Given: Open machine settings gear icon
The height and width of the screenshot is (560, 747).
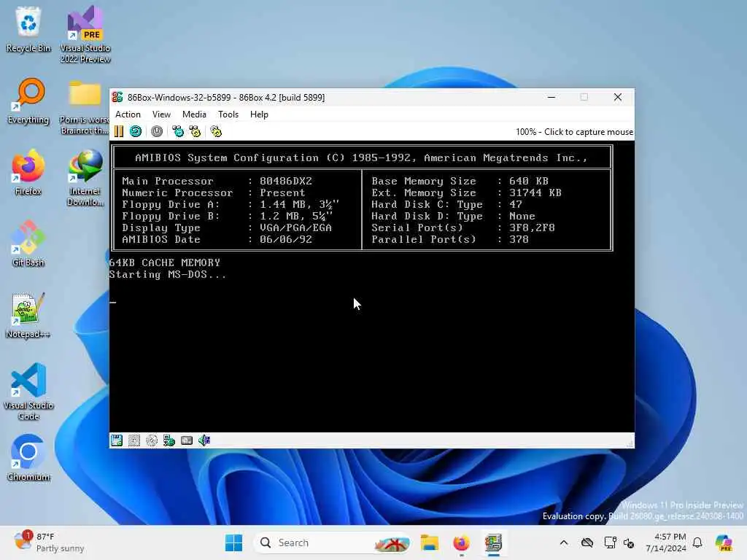Looking at the screenshot, I should pos(216,131).
